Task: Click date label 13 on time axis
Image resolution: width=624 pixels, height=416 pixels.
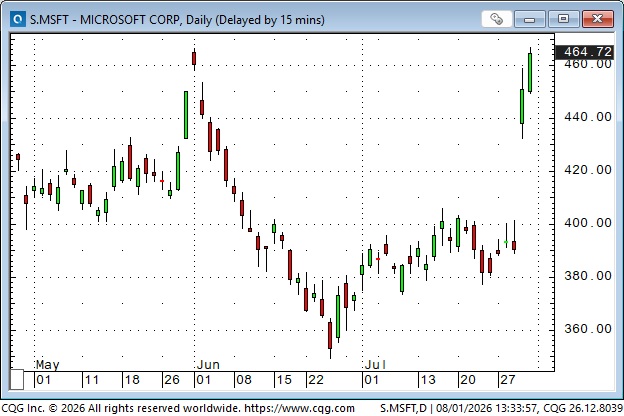Action: [428, 380]
